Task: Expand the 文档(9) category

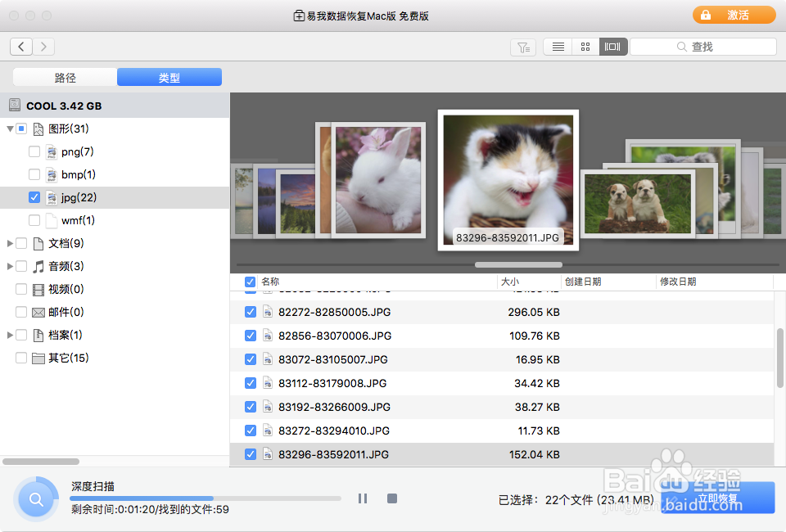Action: 9,243
